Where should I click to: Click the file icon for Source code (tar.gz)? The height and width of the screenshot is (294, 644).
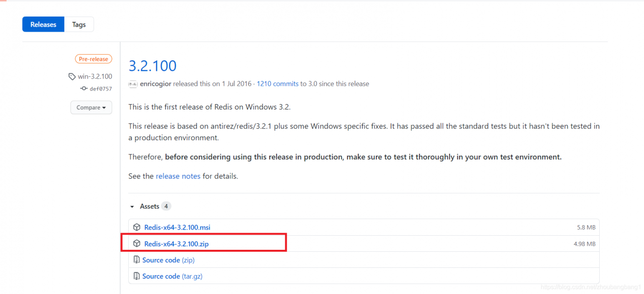point(136,276)
